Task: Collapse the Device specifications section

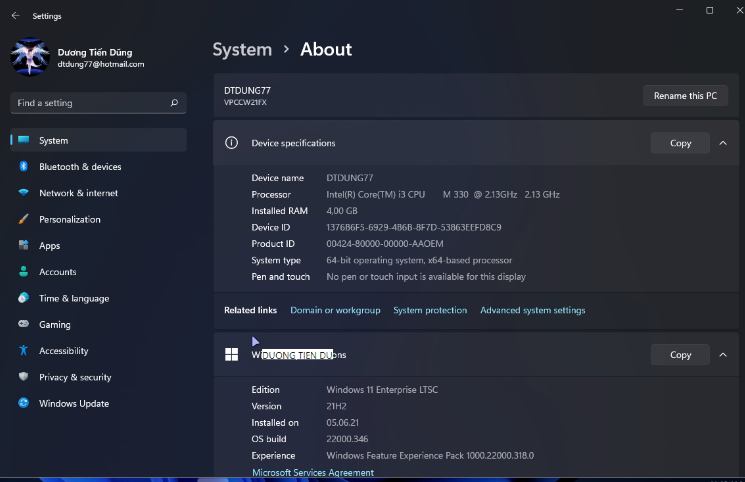Action: click(723, 143)
